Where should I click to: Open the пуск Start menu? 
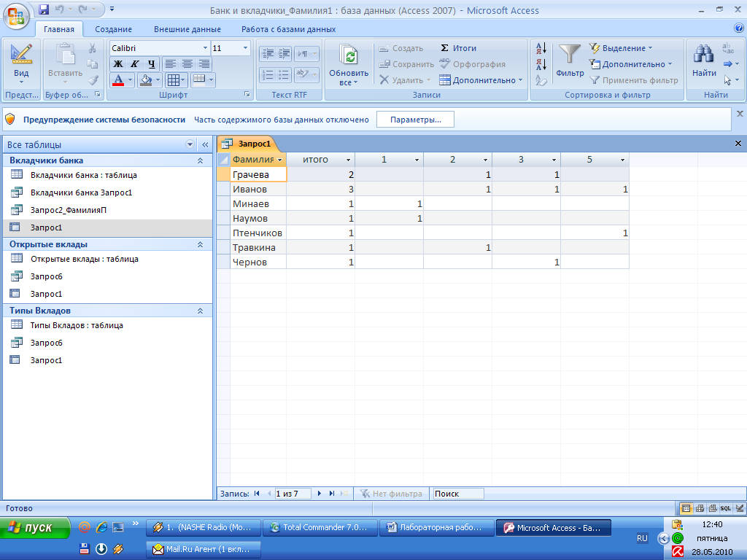tap(35, 528)
